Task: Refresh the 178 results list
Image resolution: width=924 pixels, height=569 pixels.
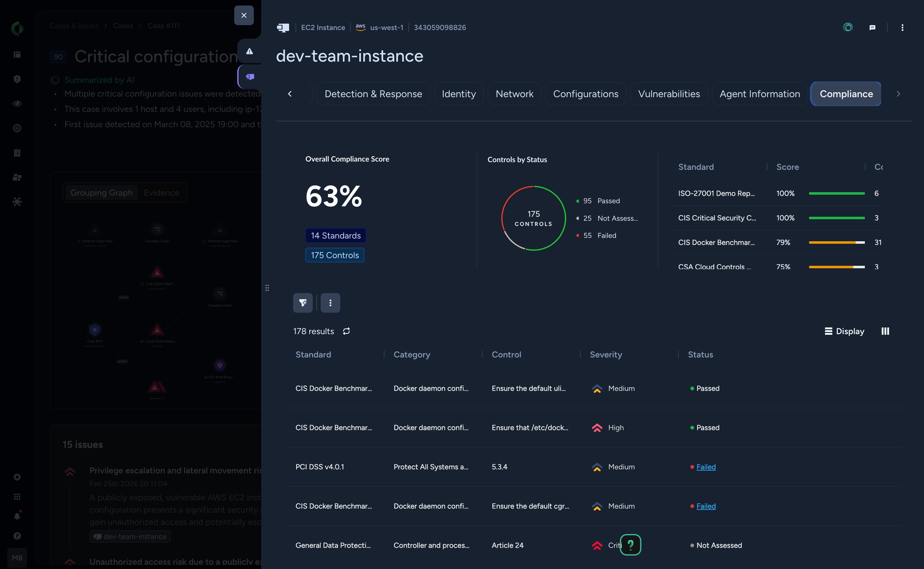Action: pyautogui.click(x=346, y=331)
